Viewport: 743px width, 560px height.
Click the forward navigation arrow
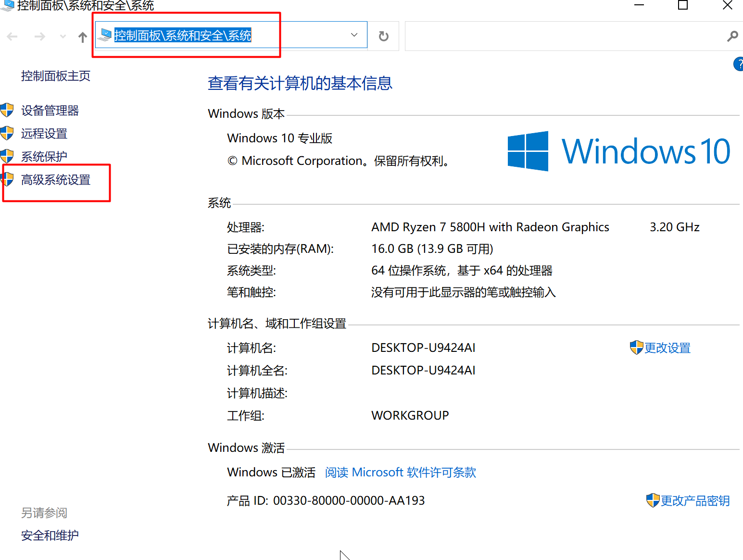point(40,37)
